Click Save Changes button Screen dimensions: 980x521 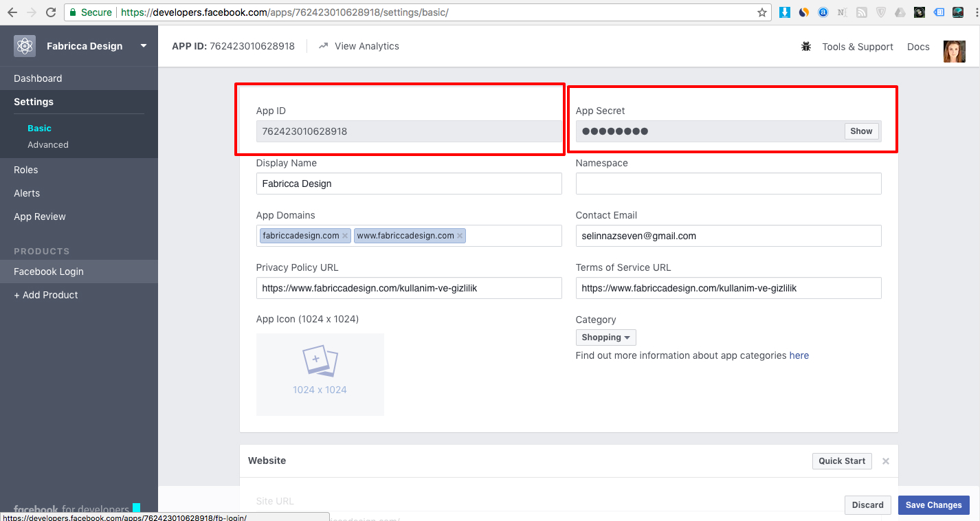933,505
